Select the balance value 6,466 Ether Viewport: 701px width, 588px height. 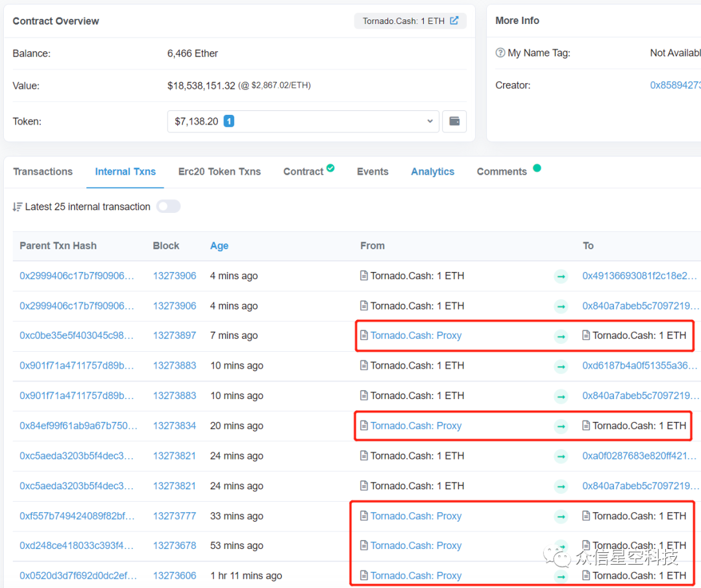click(x=192, y=53)
